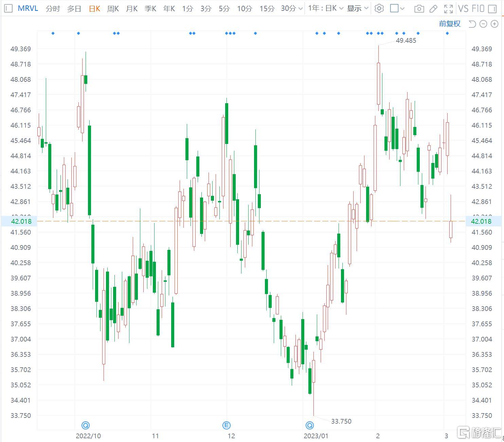Open the 1年:日K range dropdown
This screenshot has width=504, height=442.
326,8
